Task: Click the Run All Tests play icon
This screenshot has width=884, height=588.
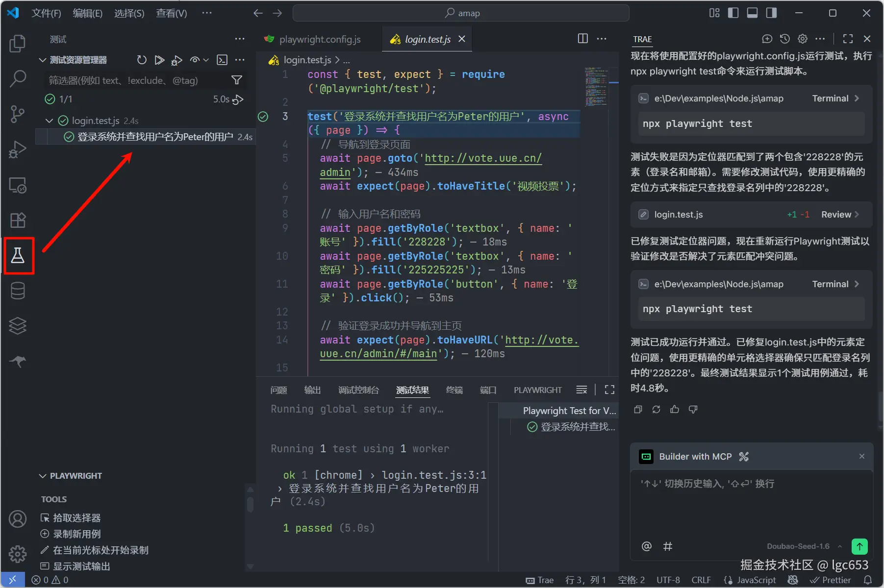Action: coord(159,60)
